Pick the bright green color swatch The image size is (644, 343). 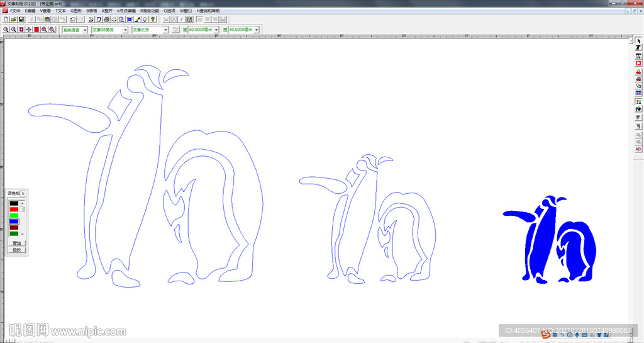14,215
